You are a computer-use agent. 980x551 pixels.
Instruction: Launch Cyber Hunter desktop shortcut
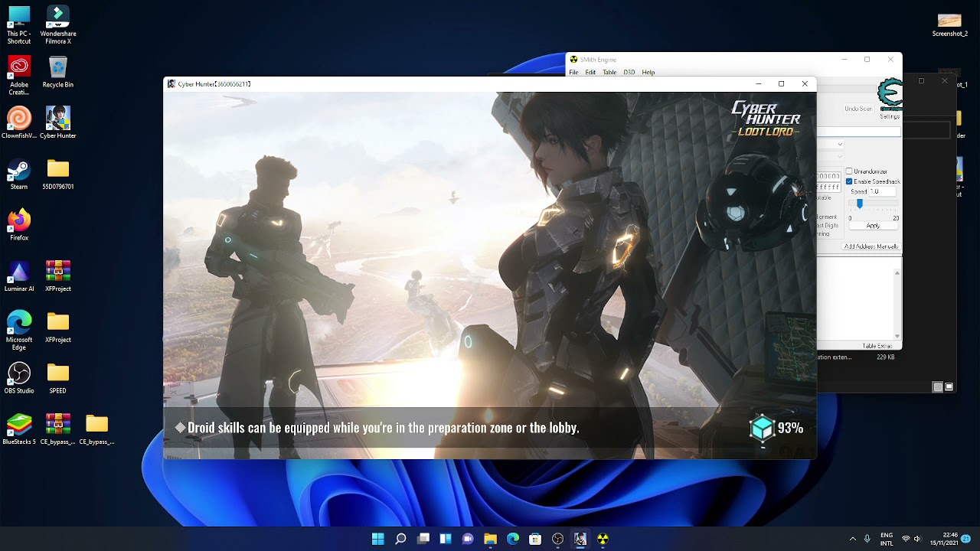pos(58,122)
